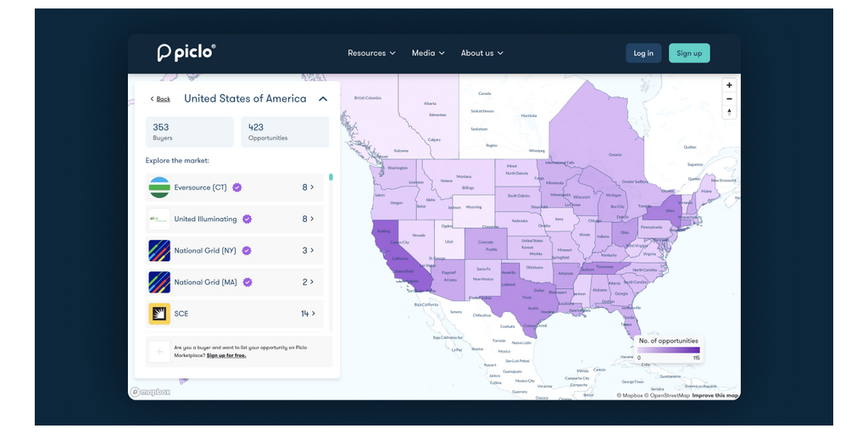The height and width of the screenshot is (434, 868).
Task: Zoom in on the map
Action: point(729,86)
